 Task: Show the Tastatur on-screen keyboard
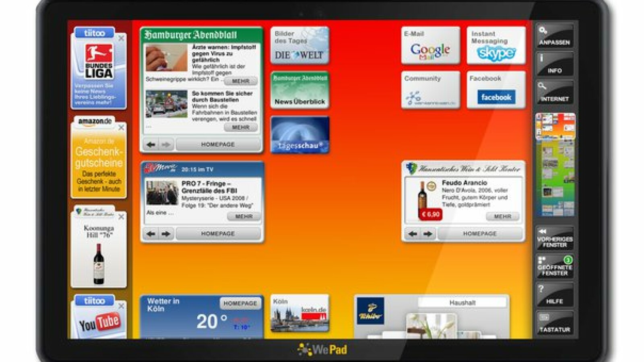tap(554, 323)
